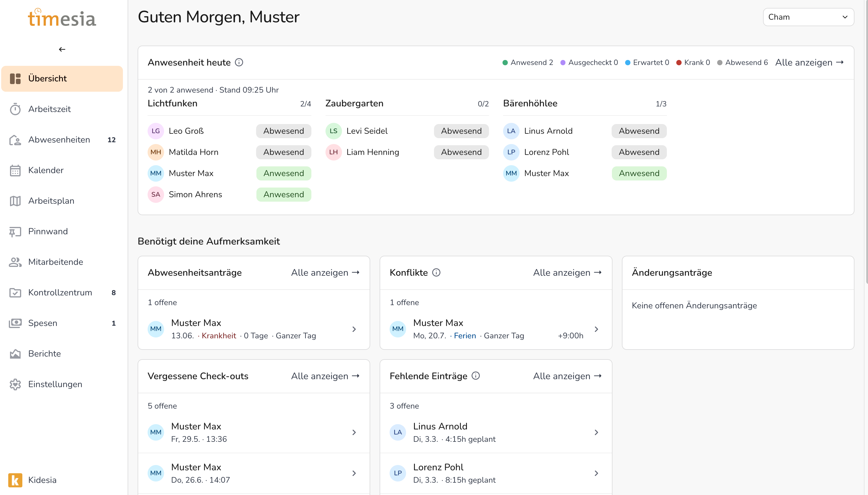
Task: Click the gray Abwesend legend dot
Action: coord(720,63)
